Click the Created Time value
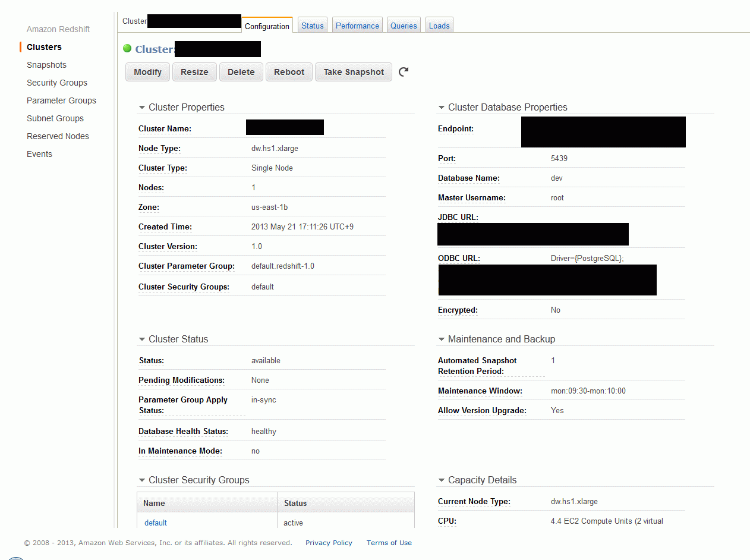 [x=302, y=227]
